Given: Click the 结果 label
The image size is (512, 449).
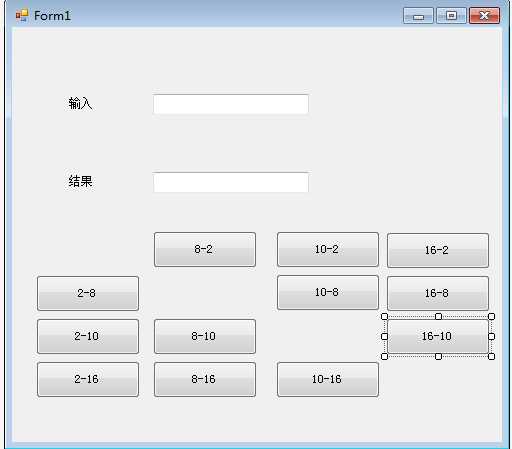Looking at the screenshot, I should pos(80,181).
